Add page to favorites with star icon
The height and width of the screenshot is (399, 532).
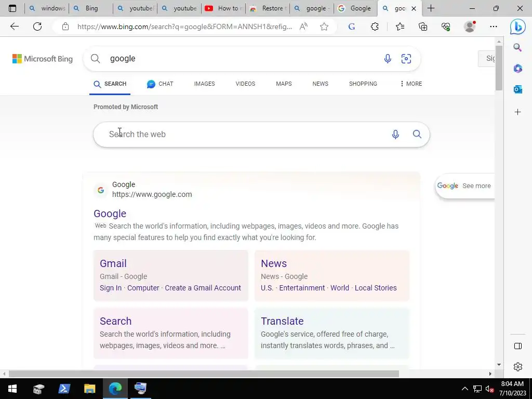324,26
